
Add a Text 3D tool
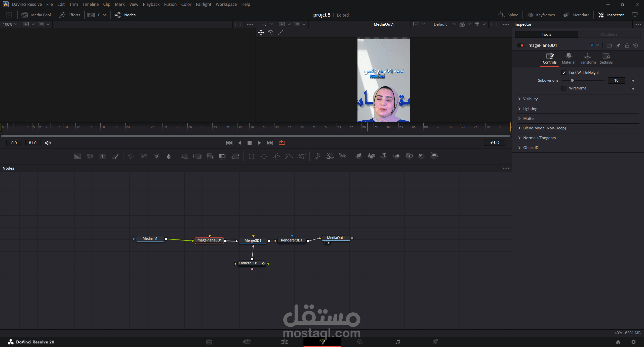384,156
